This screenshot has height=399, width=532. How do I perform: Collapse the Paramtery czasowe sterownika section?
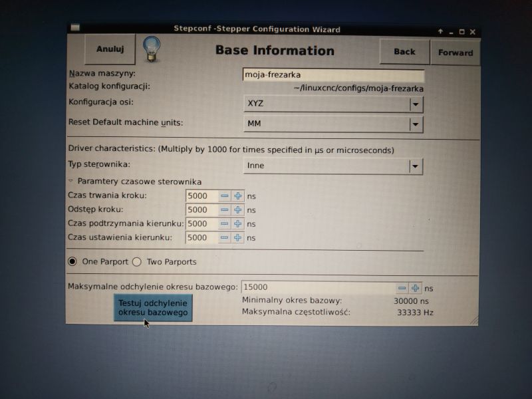(x=71, y=182)
